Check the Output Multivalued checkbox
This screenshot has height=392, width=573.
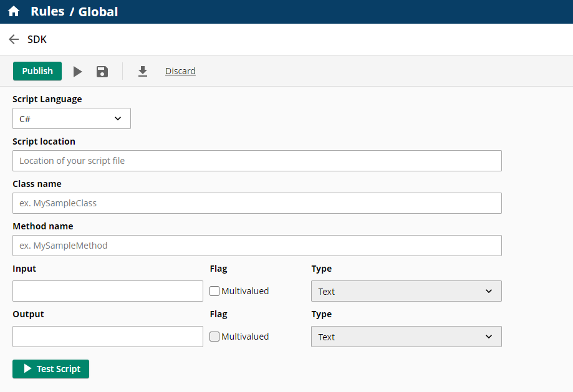[214, 337]
